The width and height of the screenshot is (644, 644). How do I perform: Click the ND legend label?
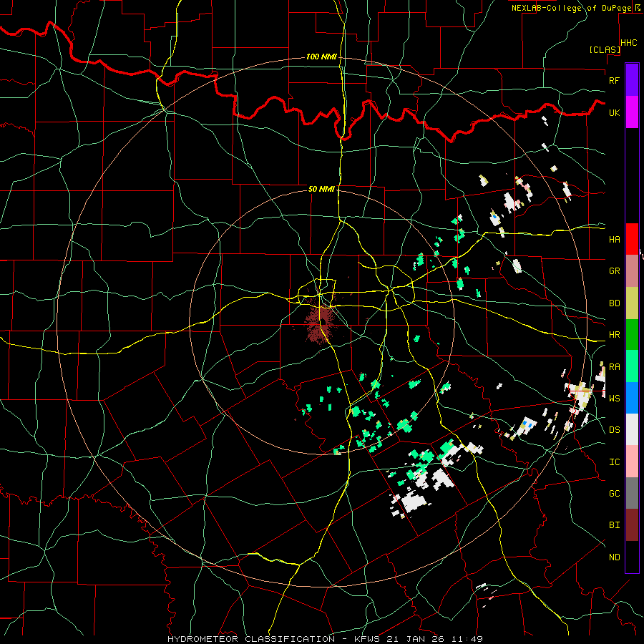tap(614, 557)
